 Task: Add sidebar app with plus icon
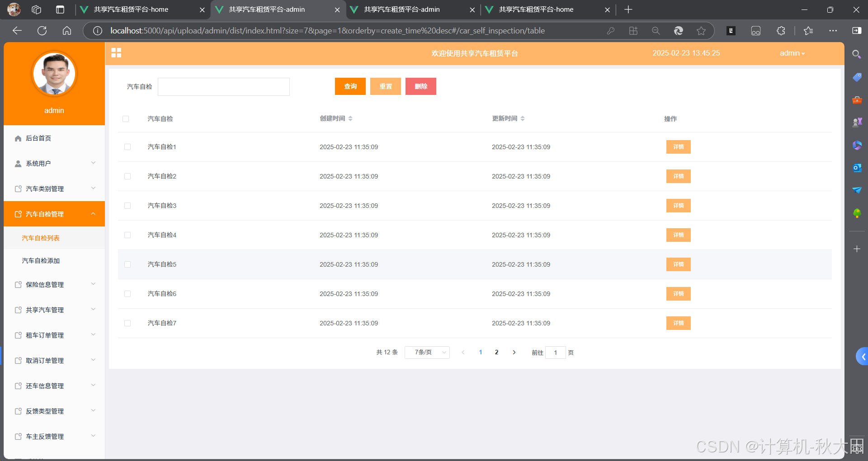857,249
